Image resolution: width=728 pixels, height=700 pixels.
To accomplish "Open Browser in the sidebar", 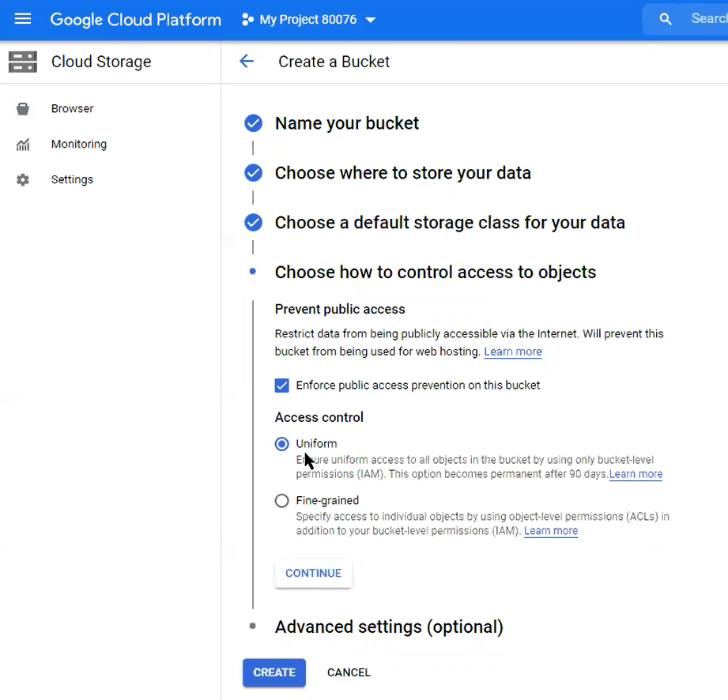I will (x=72, y=108).
